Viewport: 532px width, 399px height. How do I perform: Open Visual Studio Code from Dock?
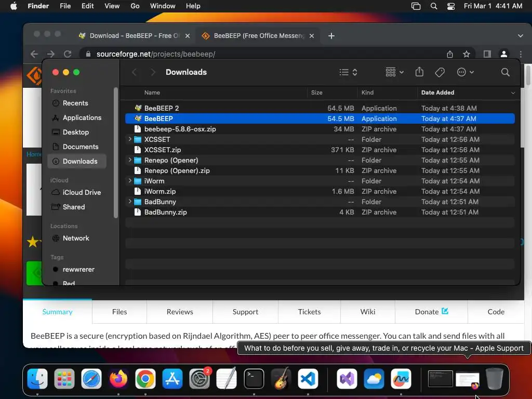(308, 379)
